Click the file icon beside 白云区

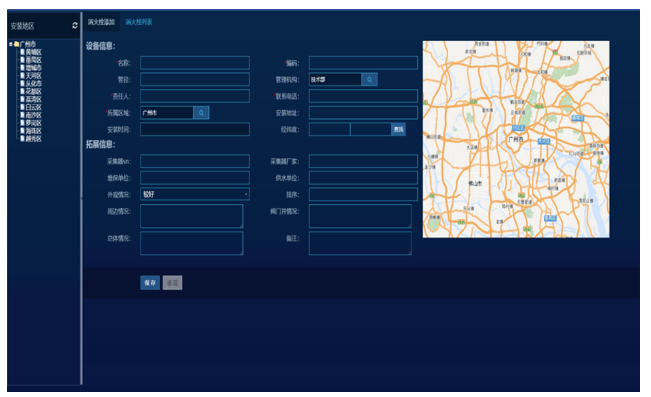pos(22,107)
